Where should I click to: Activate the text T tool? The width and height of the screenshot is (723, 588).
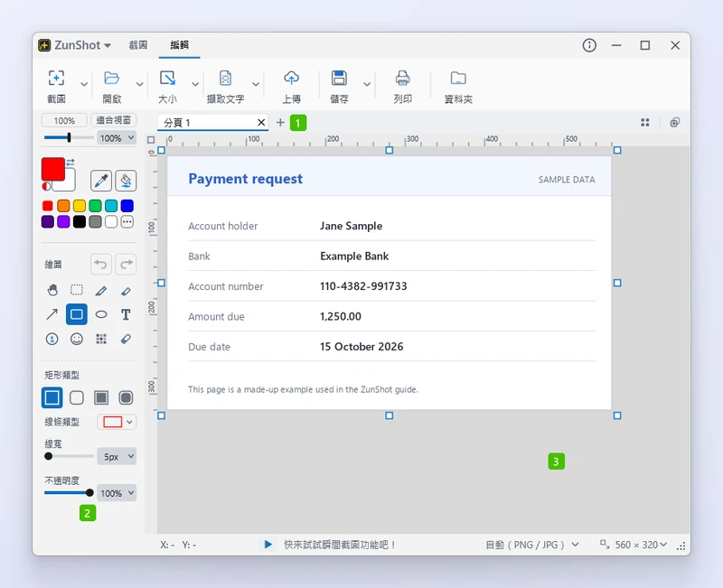[x=126, y=314]
